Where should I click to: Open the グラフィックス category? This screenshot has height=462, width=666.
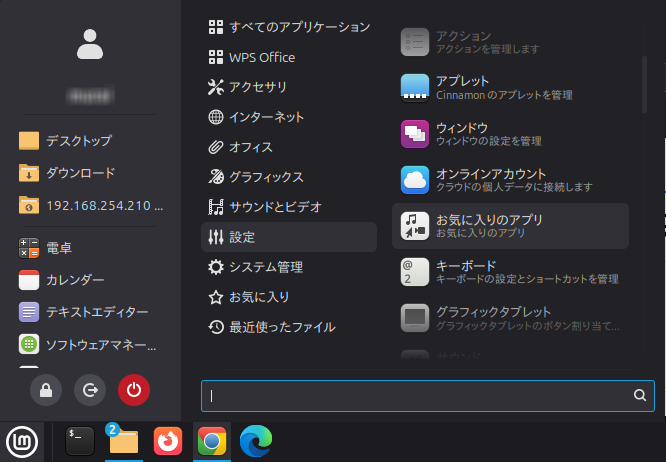(265, 177)
